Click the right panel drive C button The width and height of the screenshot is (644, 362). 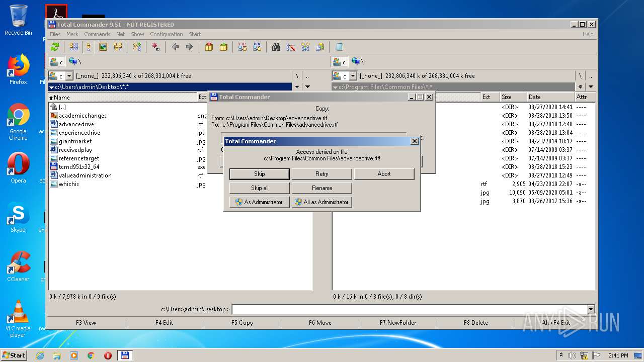click(340, 62)
